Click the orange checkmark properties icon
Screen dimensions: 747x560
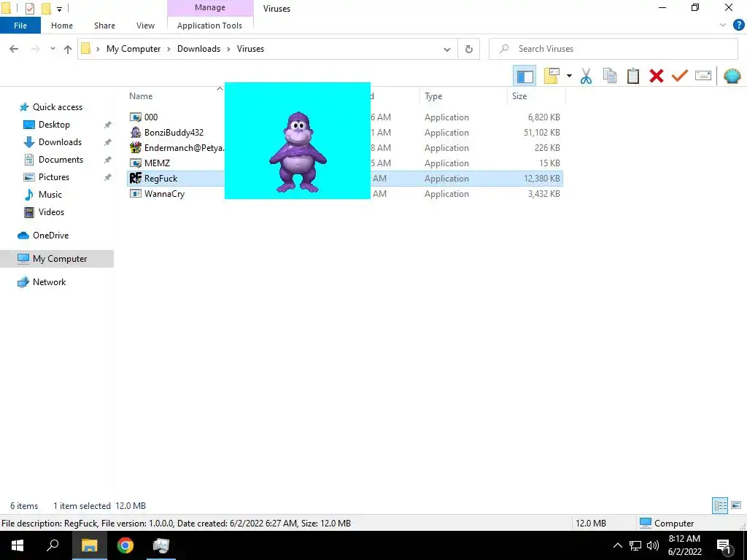point(680,76)
